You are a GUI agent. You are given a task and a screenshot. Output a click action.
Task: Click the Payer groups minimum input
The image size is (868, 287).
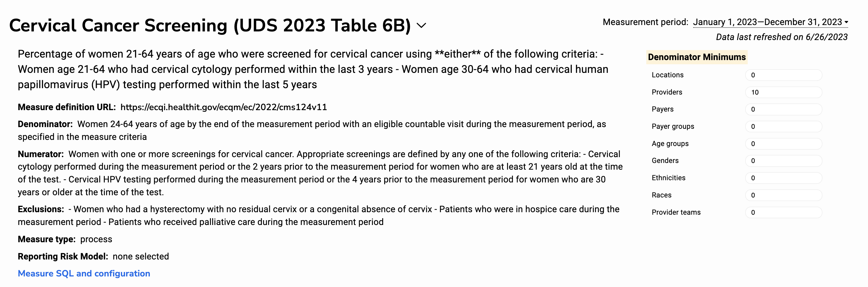[x=783, y=127]
